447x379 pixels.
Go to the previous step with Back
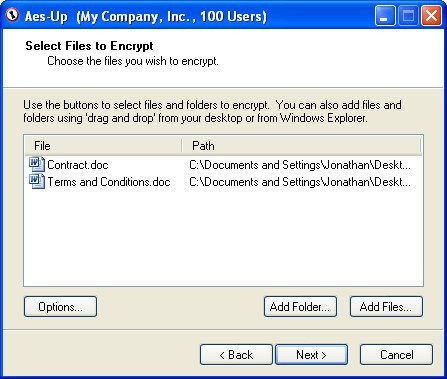click(236, 355)
